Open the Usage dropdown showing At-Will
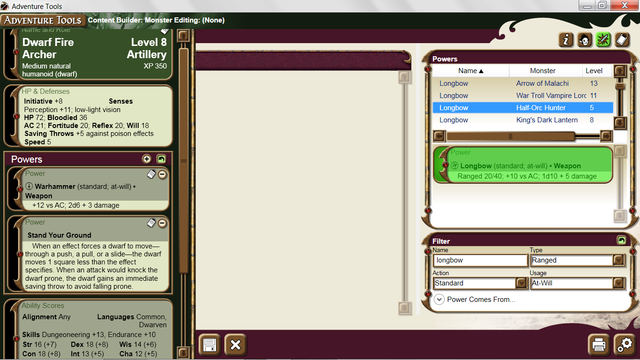The width and height of the screenshot is (640, 360). click(578, 283)
